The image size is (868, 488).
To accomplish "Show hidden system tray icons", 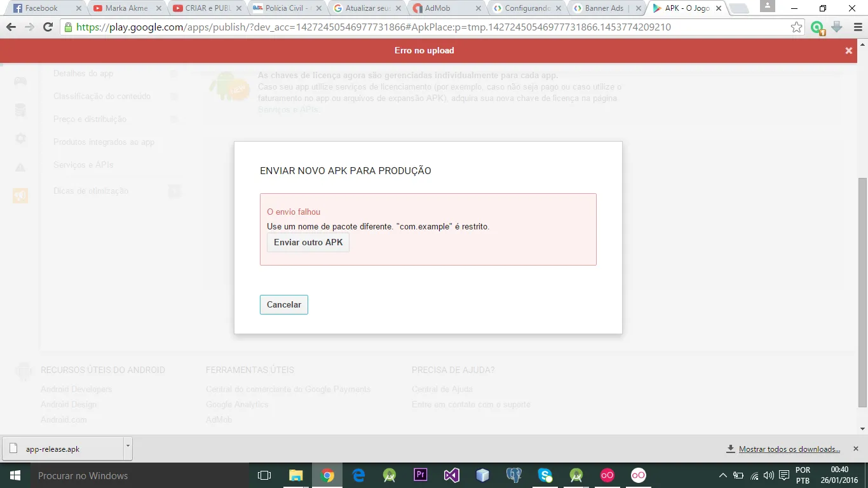I will (x=722, y=475).
